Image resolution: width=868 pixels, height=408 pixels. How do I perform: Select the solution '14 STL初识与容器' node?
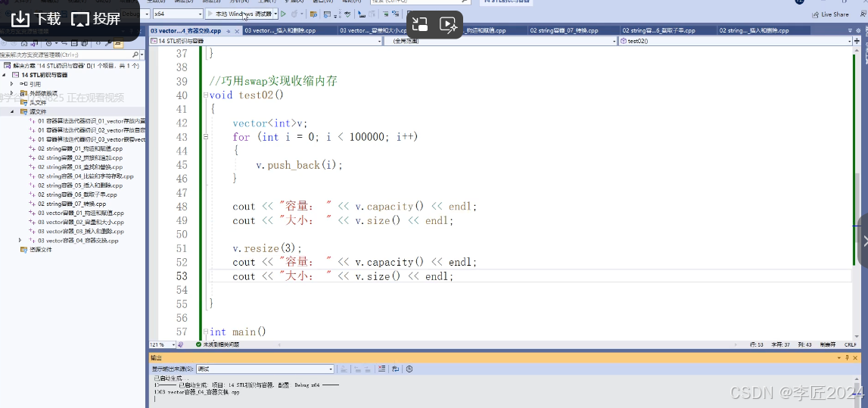[x=73, y=65]
